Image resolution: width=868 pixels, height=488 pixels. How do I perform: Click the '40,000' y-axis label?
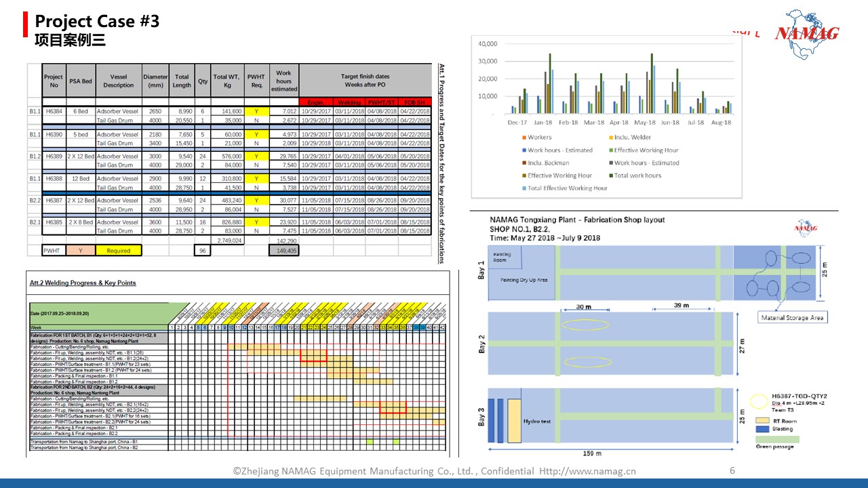click(x=488, y=43)
